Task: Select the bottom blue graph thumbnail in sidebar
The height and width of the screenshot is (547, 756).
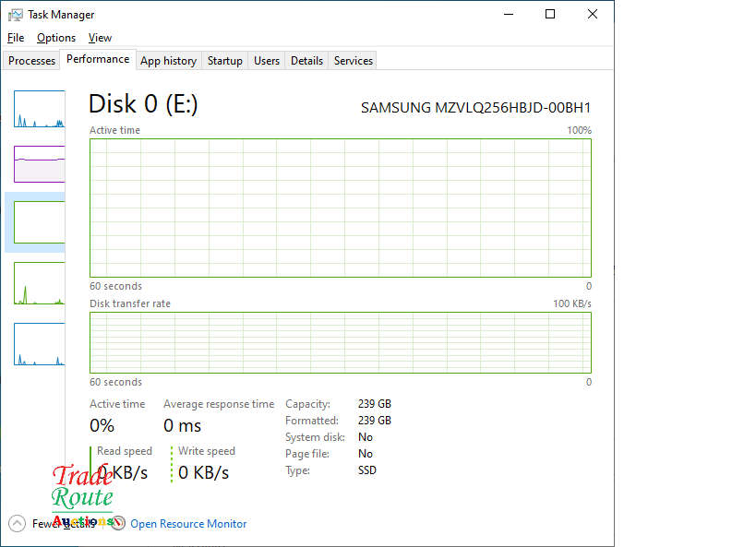Action: [39, 343]
